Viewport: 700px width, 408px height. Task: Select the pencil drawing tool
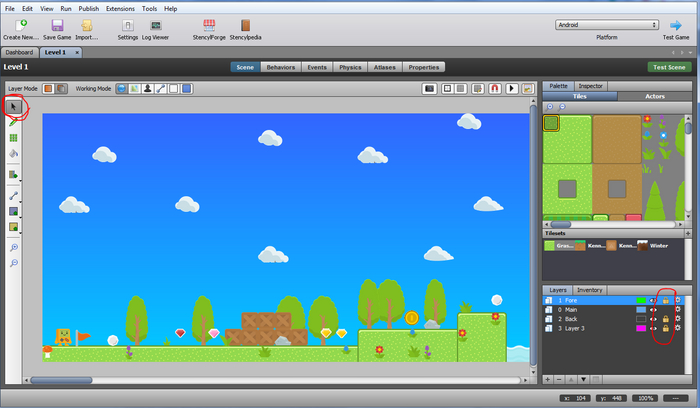pyautogui.click(x=14, y=122)
